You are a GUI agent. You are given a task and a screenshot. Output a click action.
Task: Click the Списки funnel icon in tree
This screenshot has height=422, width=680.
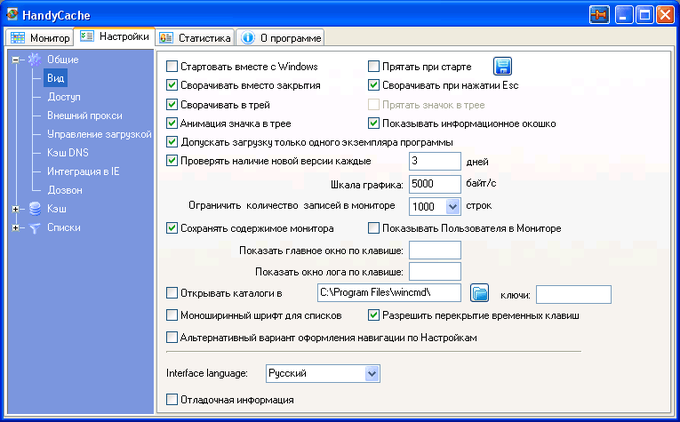[35, 228]
